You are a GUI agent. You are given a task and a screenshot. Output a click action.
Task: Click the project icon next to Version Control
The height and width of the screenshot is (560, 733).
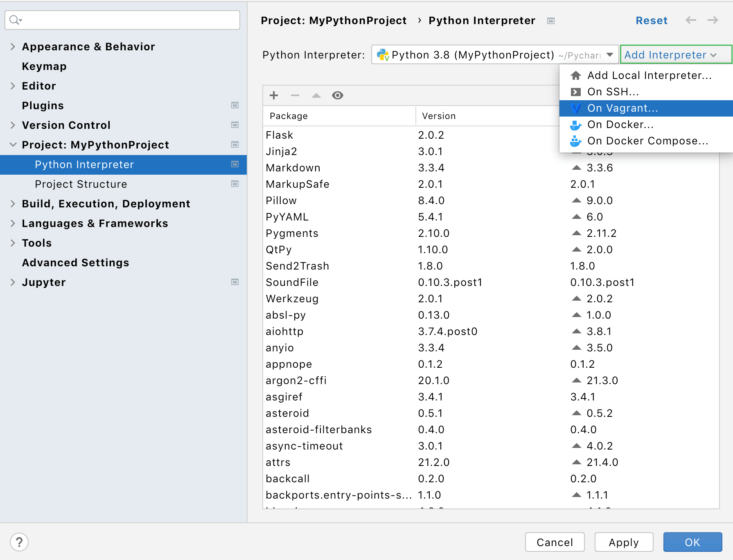tap(235, 125)
